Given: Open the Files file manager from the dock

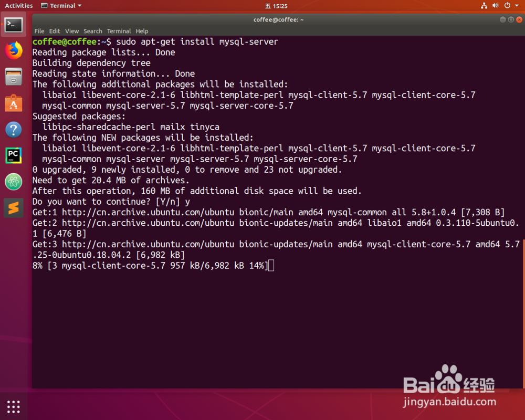Looking at the screenshot, I should [13, 77].
